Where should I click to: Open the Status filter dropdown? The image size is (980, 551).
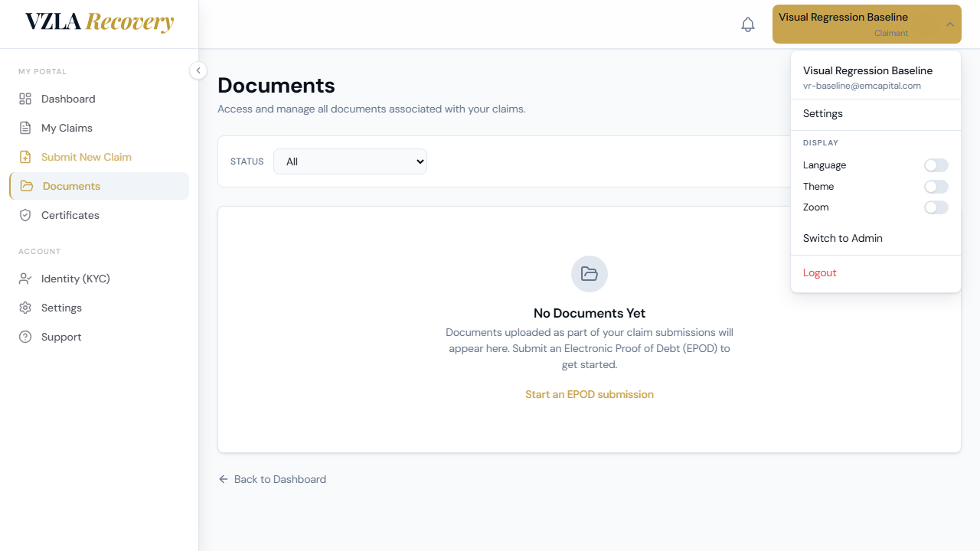coord(350,161)
